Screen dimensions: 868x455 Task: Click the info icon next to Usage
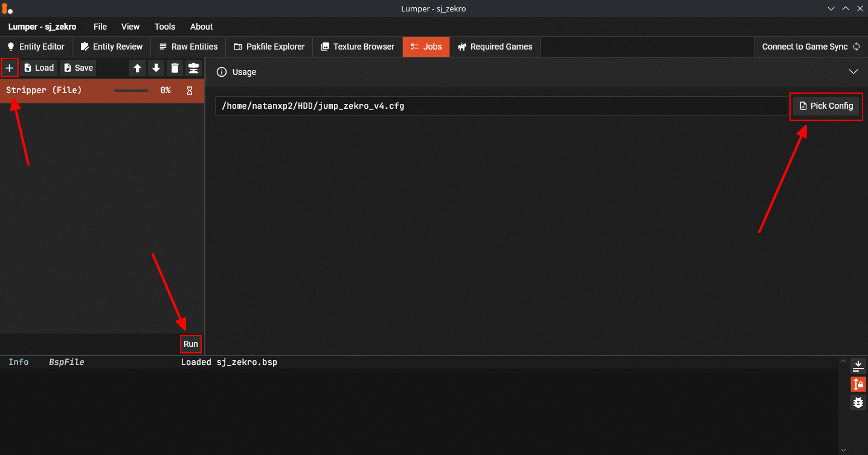point(221,71)
